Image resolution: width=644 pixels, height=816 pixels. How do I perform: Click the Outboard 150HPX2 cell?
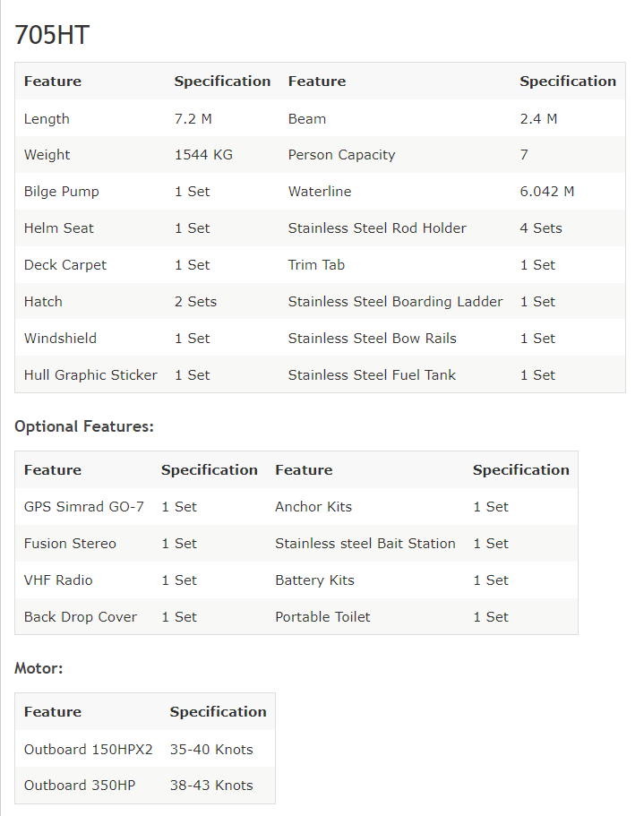coord(89,750)
